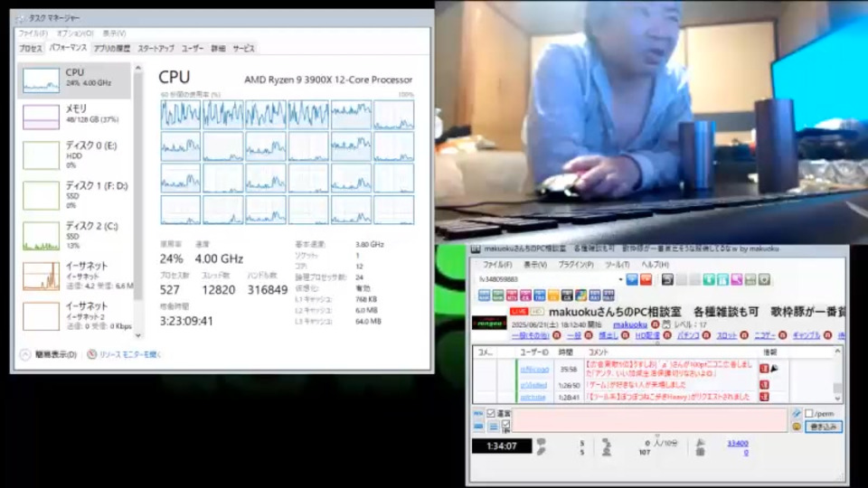The image size is (868, 488).
Task: Open the lv348059883 broadcast ID dropdown
Action: 620,279
